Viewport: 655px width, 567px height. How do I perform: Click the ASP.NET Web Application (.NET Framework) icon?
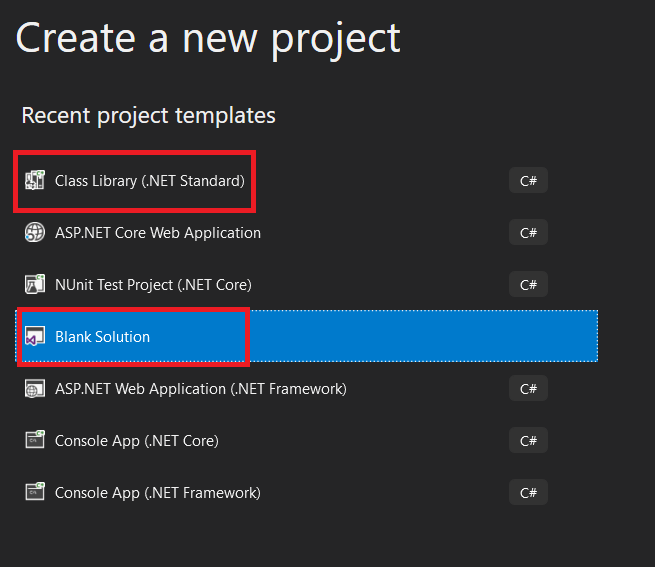[36, 389]
